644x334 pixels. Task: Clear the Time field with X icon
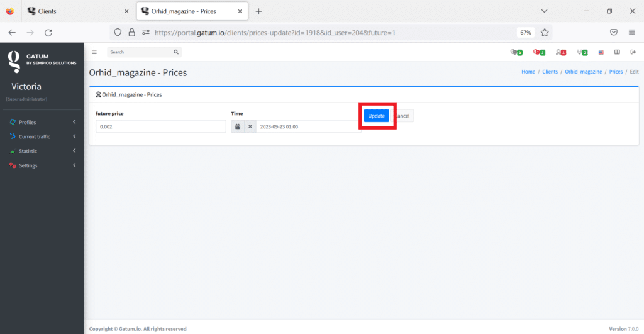pyautogui.click(x=250, y=126)
